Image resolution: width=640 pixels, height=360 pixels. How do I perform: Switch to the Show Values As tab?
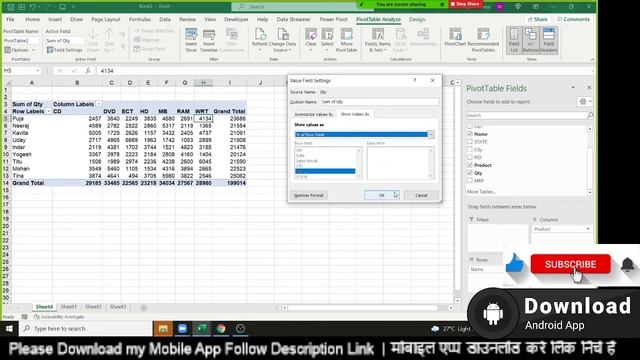355,114
